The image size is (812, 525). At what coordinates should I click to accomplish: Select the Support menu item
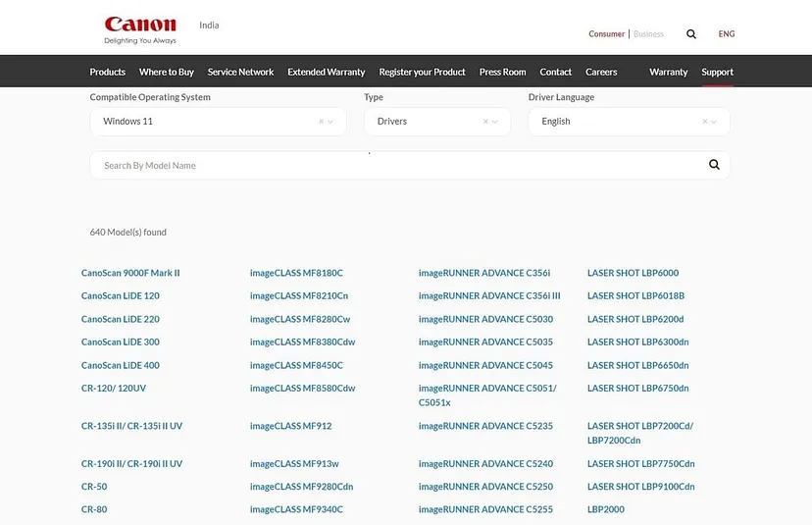point(717,72)
